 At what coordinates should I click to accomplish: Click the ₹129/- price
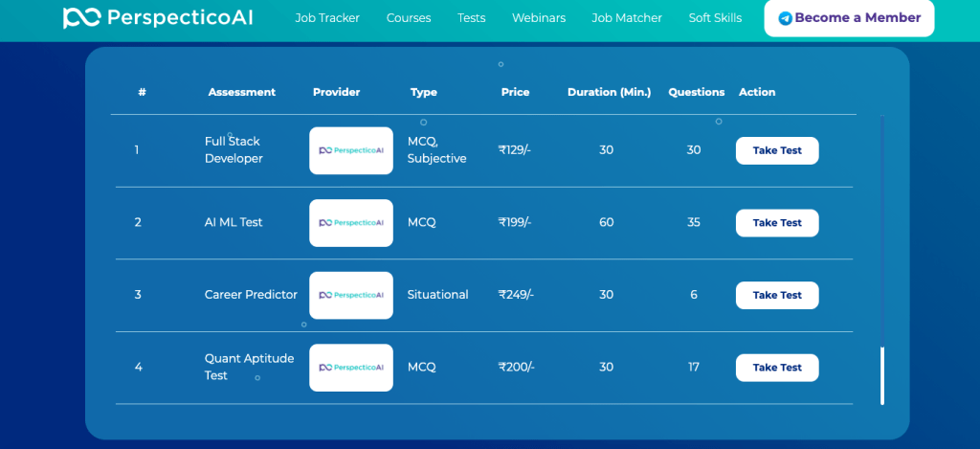[514, 150]
